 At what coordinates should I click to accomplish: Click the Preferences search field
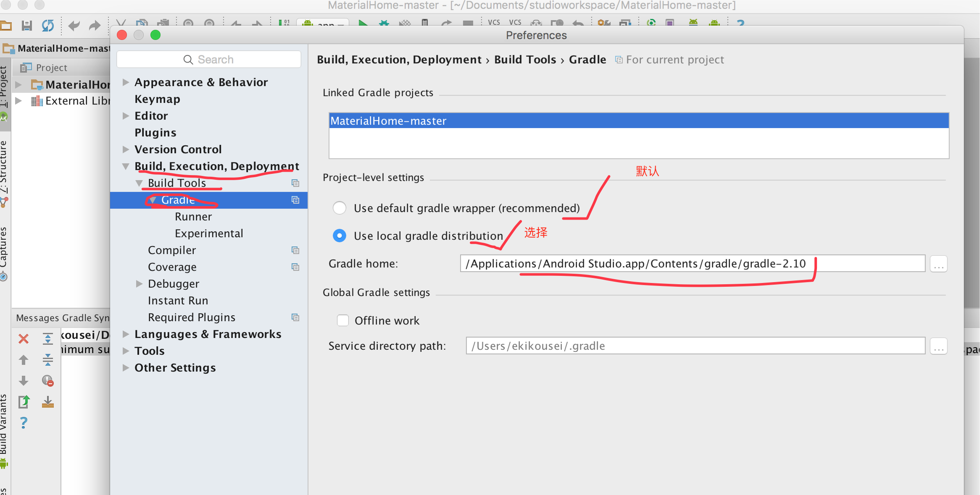[208, 59]
